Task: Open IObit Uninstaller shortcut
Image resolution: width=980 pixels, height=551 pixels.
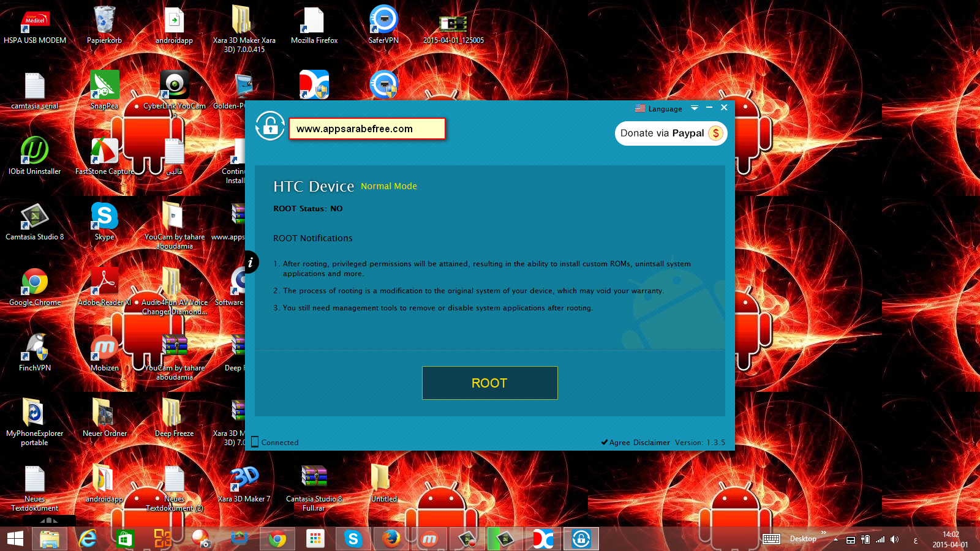Action: coord(35,156)
